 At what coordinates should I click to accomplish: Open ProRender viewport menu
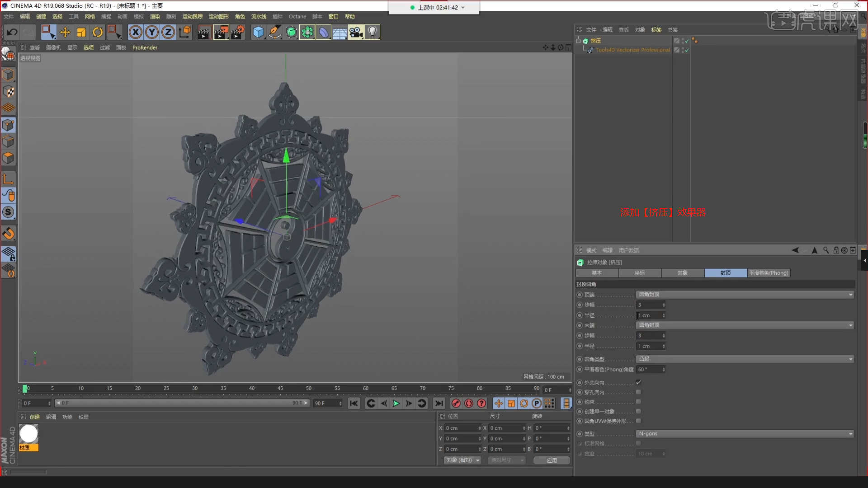click(x=145, y=47)
